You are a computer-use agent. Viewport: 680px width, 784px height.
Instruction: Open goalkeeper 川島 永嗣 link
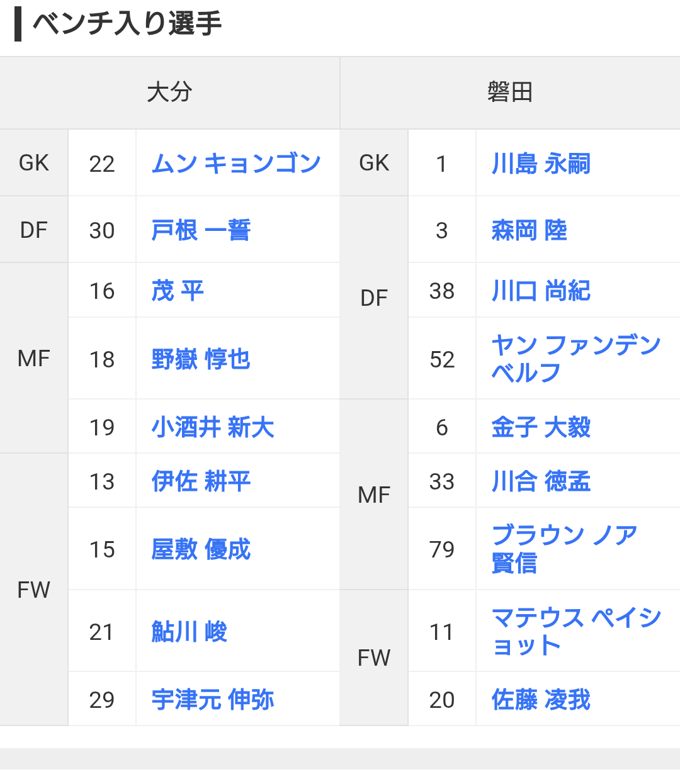coord(541,164)
